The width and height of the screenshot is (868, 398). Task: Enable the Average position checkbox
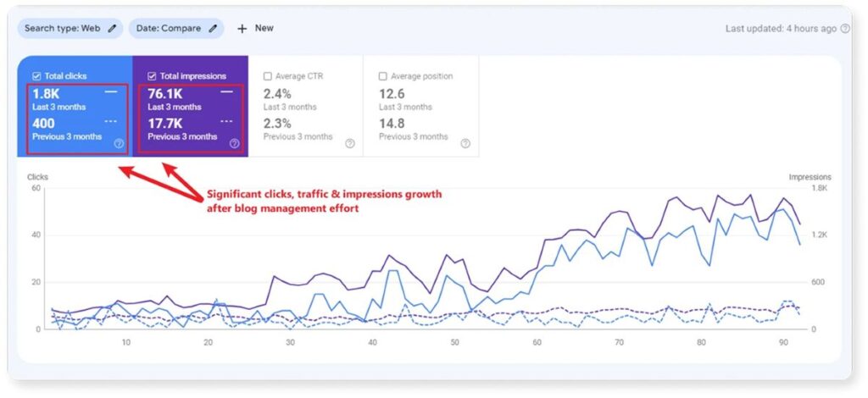383,76
